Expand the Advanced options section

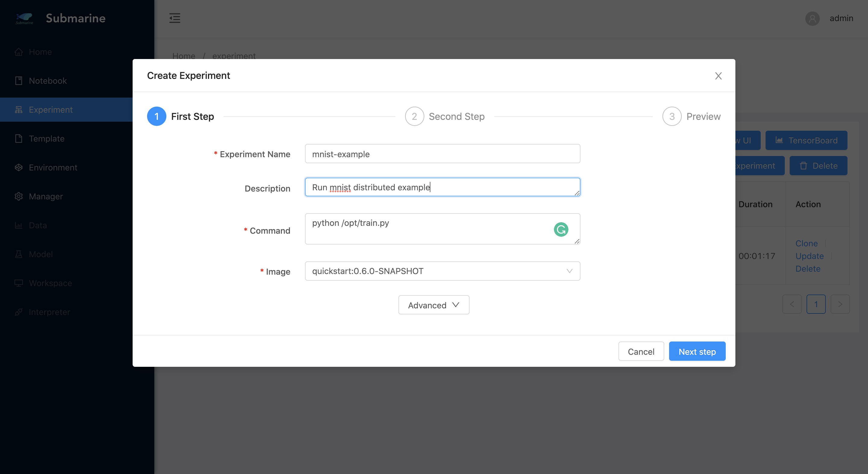point(434,305)
